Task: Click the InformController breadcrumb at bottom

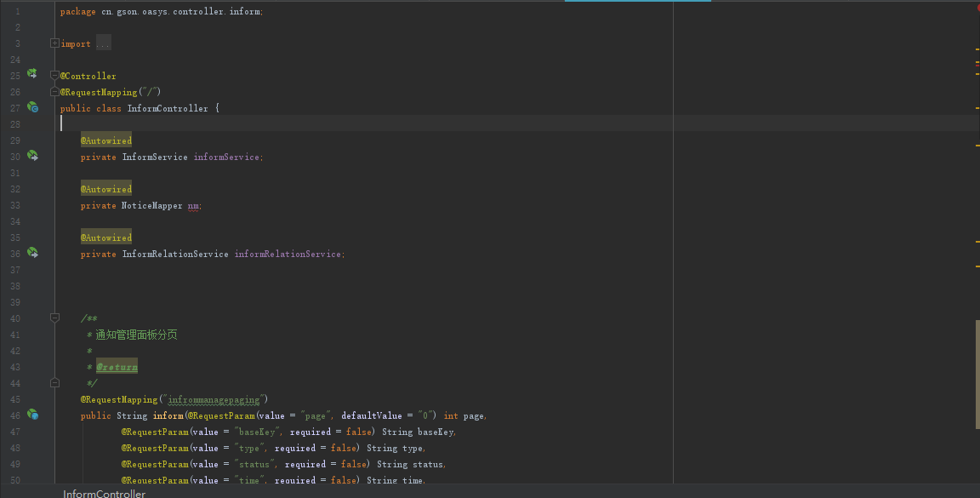Action: click(104, 494)
